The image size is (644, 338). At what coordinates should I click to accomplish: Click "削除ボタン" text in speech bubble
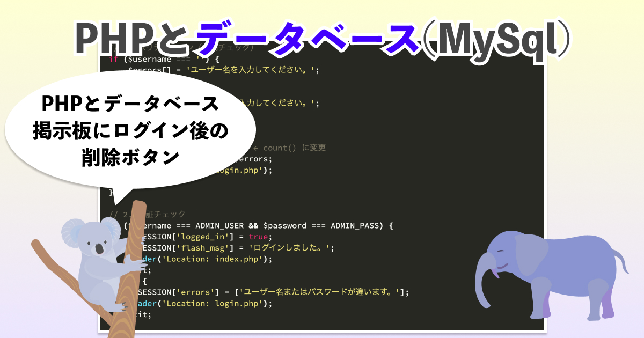tap(129, 157)
